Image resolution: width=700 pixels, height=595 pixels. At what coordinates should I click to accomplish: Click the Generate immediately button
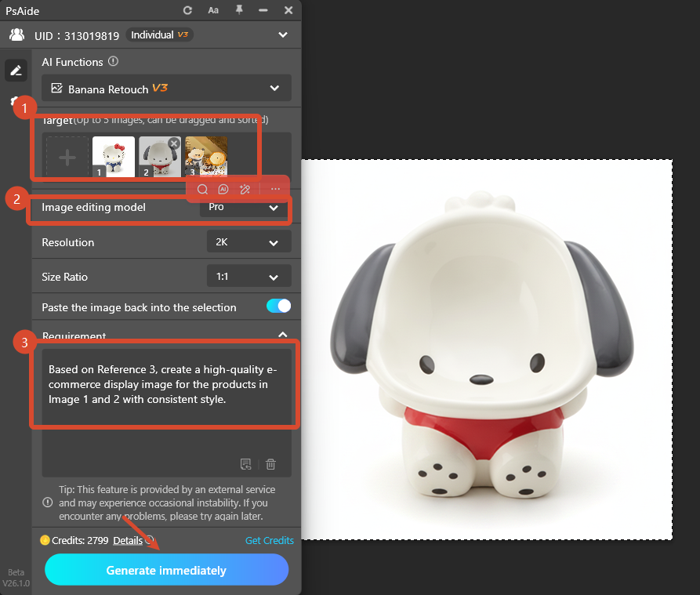pyautogui.click(x=166, y=570)
